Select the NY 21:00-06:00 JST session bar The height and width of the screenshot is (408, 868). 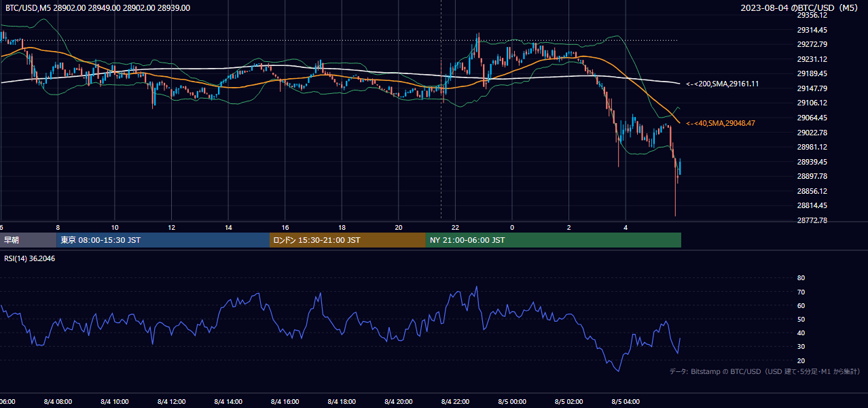(x=554, y=240)
